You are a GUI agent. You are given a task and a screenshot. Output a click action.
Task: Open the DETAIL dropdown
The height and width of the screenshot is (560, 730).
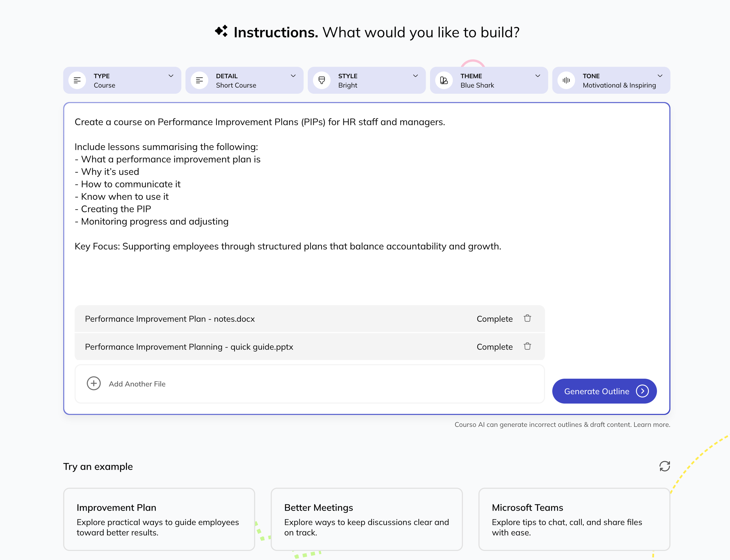tap(293, 76)
